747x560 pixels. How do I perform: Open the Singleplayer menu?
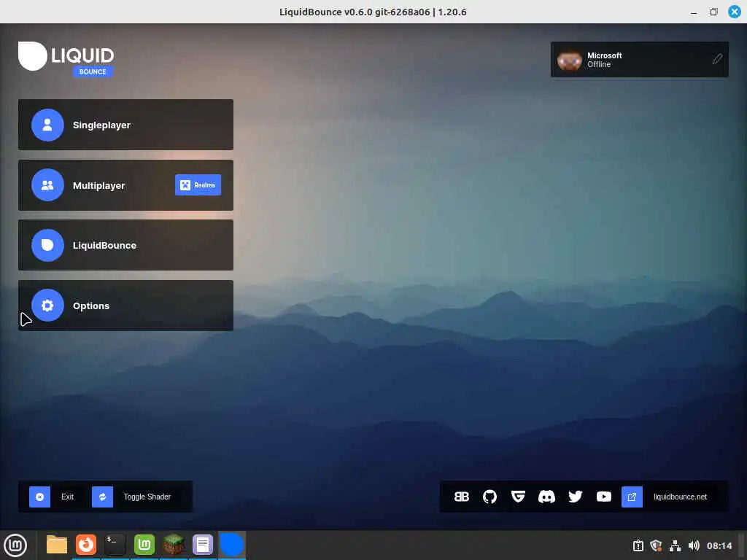point(125,125)
